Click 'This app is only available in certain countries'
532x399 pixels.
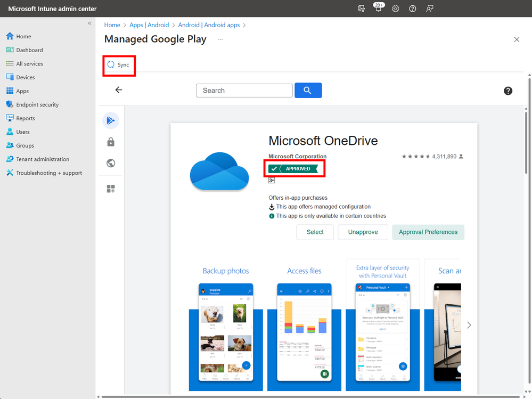pyautogui.click(x=331, y=216)
